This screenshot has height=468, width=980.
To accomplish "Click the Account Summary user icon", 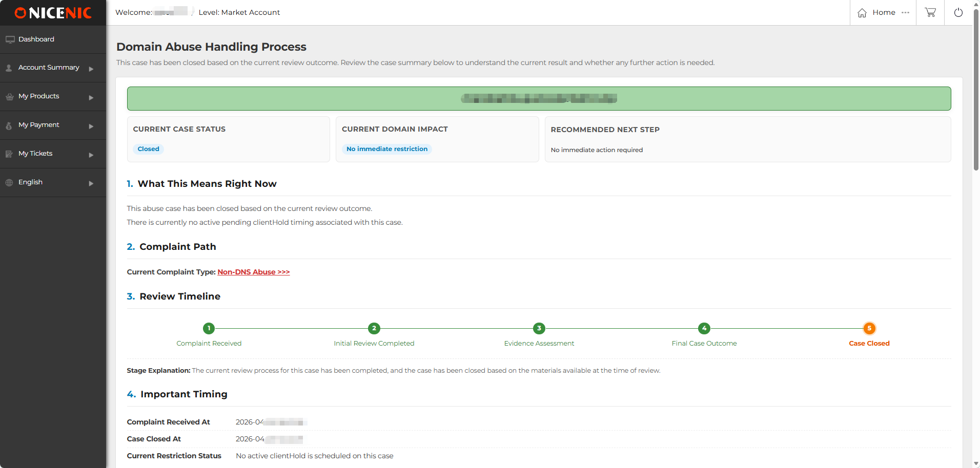I will pyautogui.click(x=9, y=68).
